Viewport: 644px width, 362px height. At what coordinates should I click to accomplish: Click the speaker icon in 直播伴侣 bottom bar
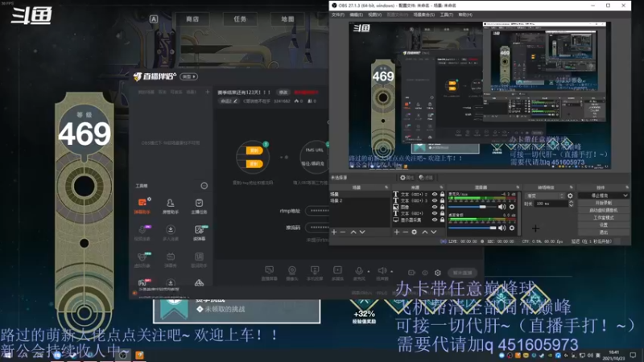[382, 271]
